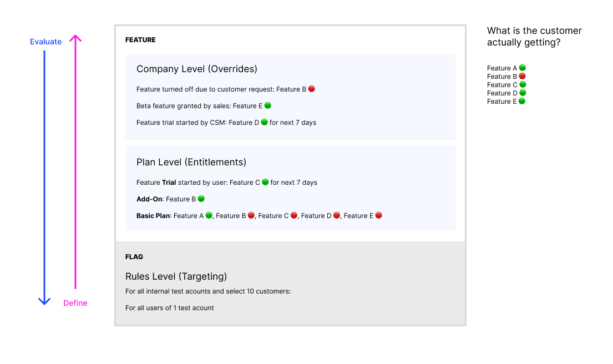Image resolution: width=613 pixels, height=364 pixels.
Task: Select the Plan Level (Entitlements) heading
Action: pos(191,163)
